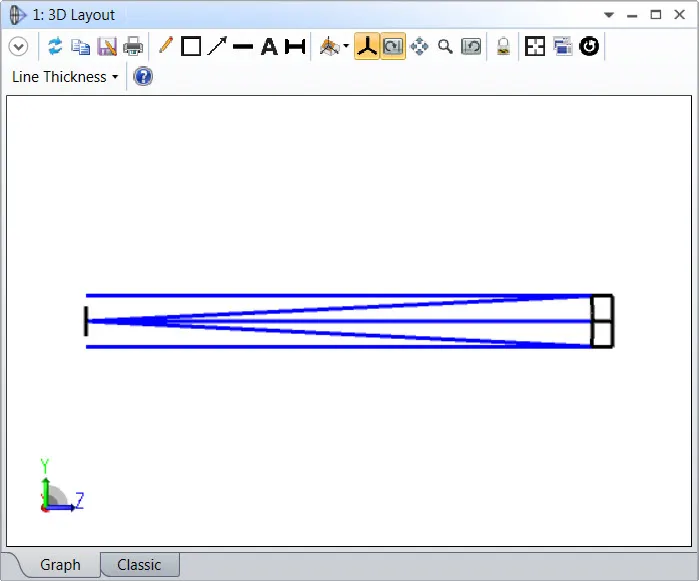Screen dimensions: 699x581
Task: Activate the magnifying glass zoom tool
Action: coord(445,46)
